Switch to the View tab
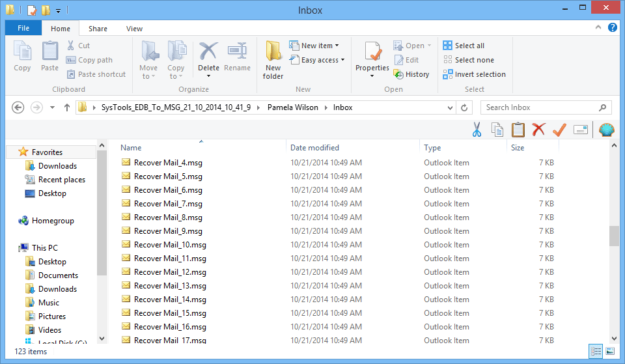This screenshot has width=625, height=364. click(134, 29)
